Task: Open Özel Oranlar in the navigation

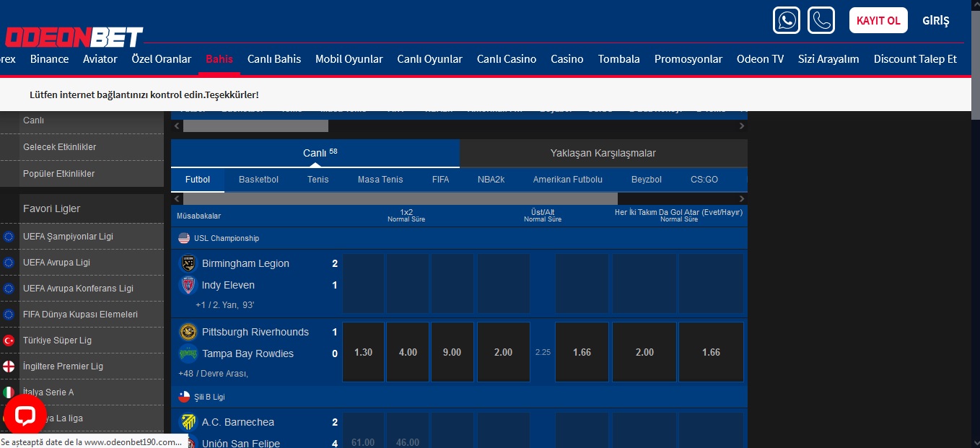Action: tap(162, 59)
